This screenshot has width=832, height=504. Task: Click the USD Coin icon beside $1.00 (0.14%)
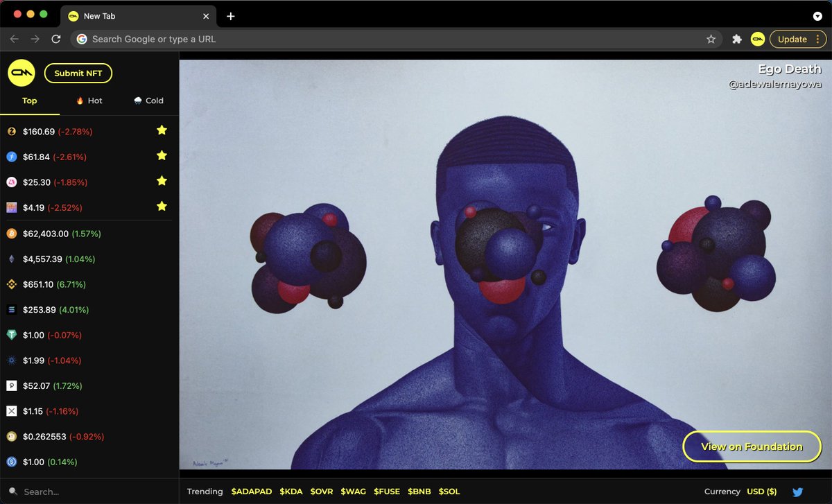point(11,462)
